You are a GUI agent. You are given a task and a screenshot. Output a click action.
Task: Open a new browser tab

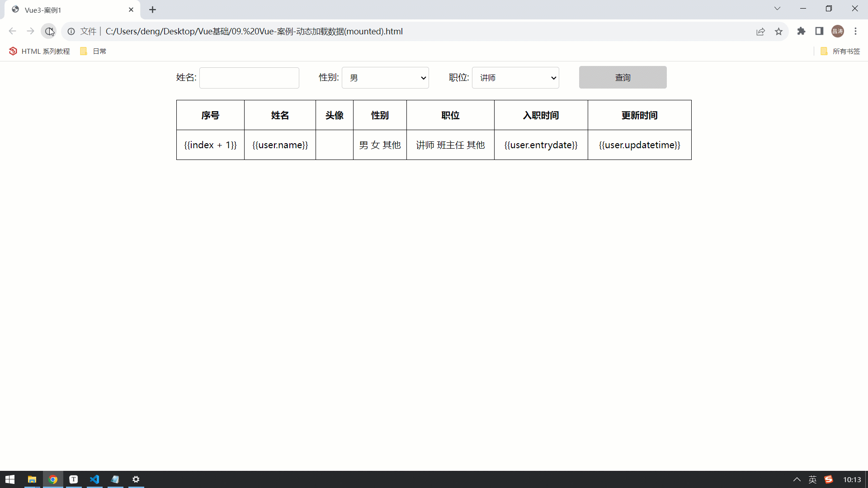coord(153,10)
